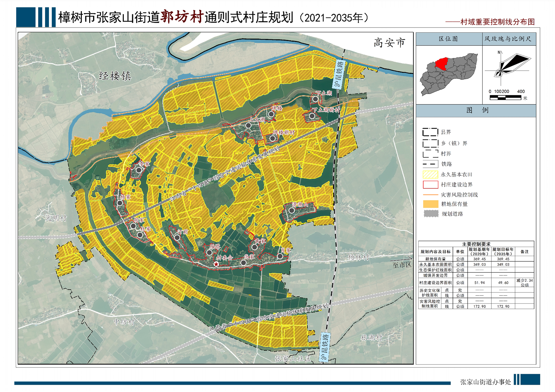This screenshot has height=392, width=555.
Task: Click the gray 规划道路 legend symbol
Action: (431, 214)
